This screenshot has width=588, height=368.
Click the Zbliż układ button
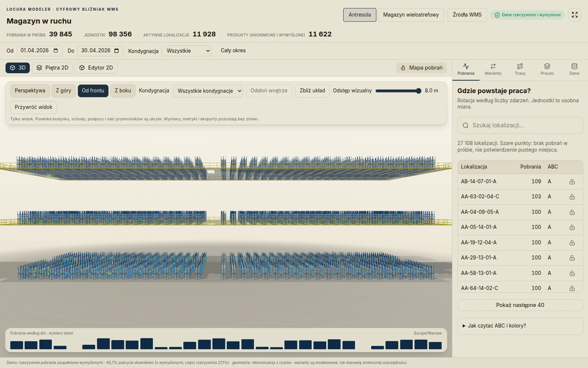[312, 91]
